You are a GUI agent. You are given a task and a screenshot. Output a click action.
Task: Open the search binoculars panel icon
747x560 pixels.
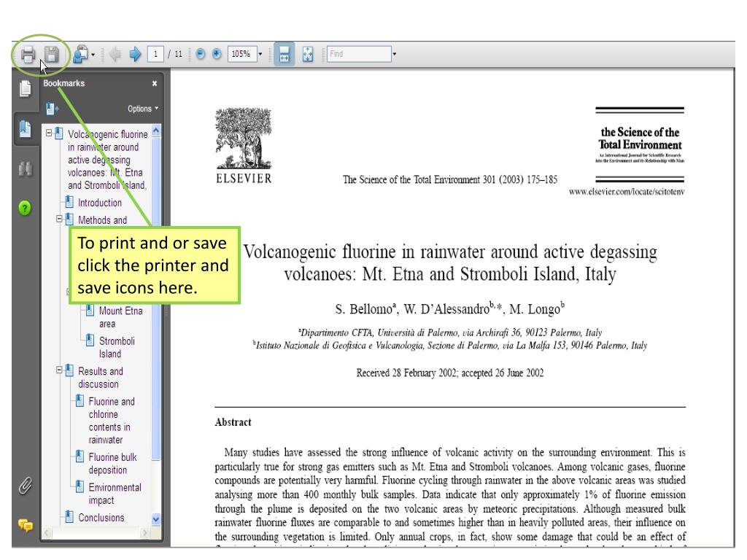pos(26,168)
